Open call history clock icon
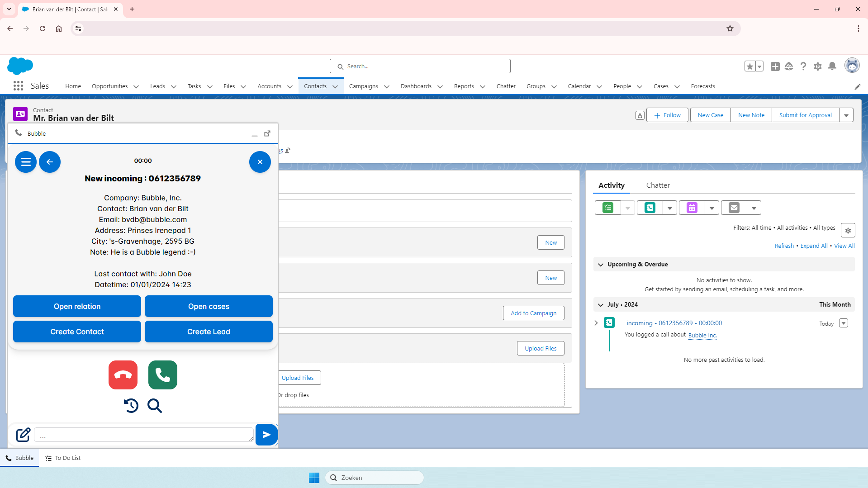Image resolution: width=868 pixels, height=488 pixels. [131, 406]
